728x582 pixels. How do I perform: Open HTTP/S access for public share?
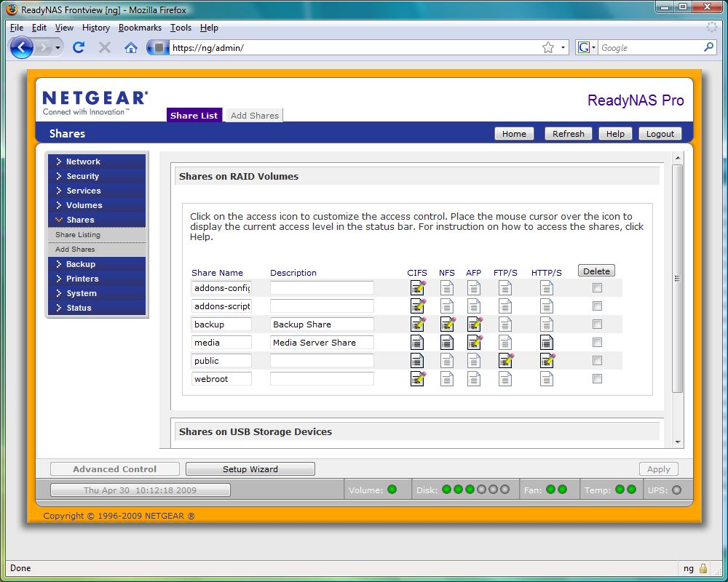pos(548,361)
